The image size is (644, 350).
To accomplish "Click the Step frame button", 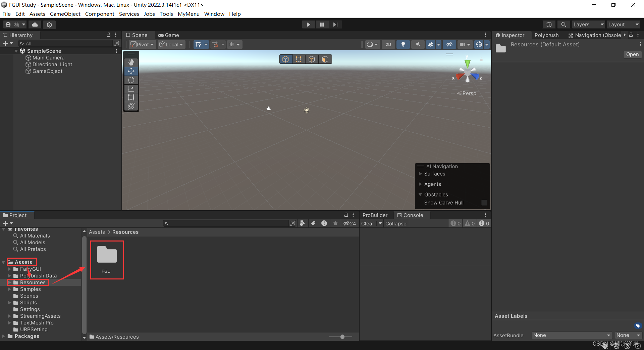I will [335, 25].
